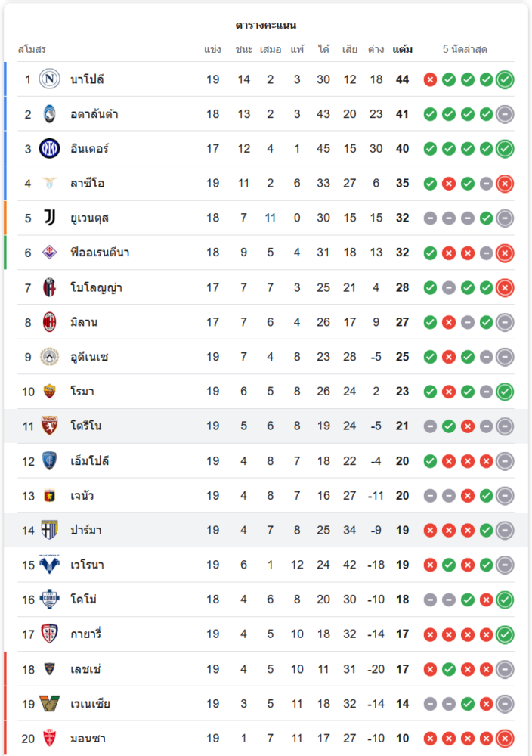Screen dimensions: 532x756
Task: Click the 5 นัดล่าสุด column header
Action: coord(465,50)
